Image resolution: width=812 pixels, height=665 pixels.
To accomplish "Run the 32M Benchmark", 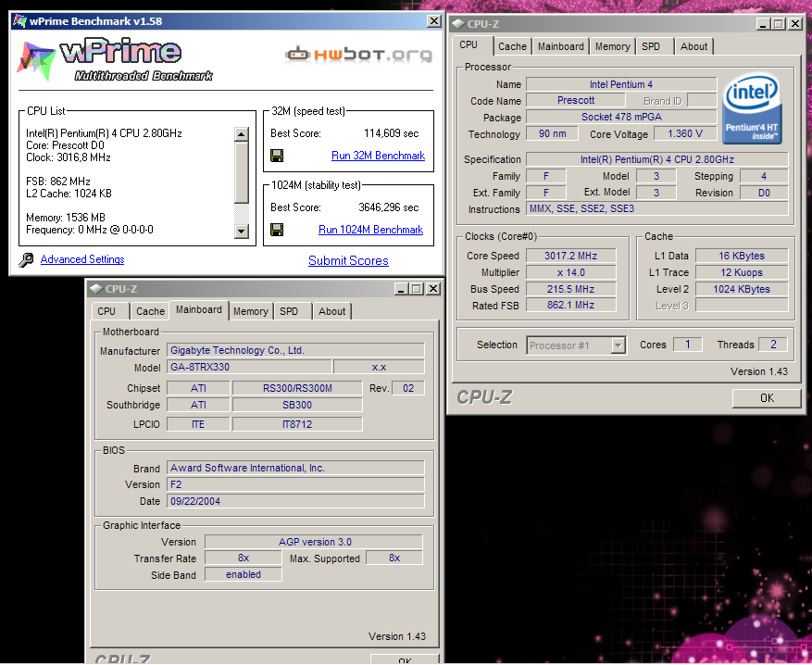I will [x=378, y=156].
